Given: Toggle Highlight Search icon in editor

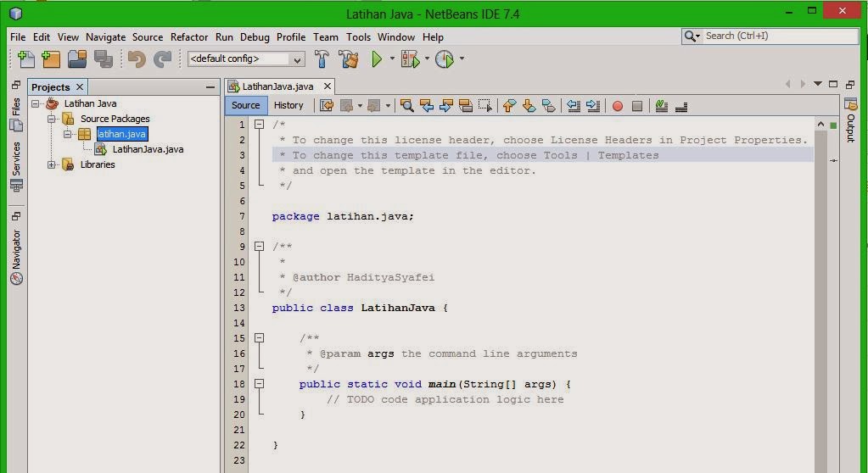Looking at the screenshot, I should coord(466,106).
